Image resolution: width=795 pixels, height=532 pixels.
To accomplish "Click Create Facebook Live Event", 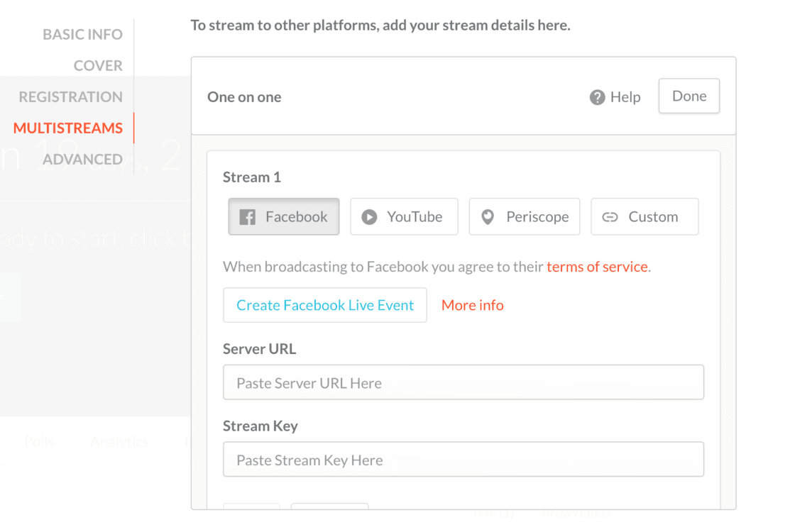I will 325,305.
